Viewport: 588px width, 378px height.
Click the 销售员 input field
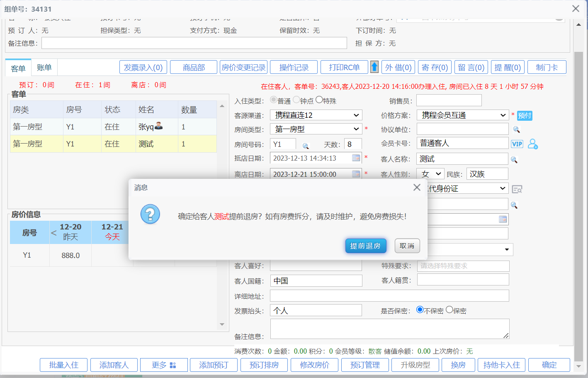[449, 100]
